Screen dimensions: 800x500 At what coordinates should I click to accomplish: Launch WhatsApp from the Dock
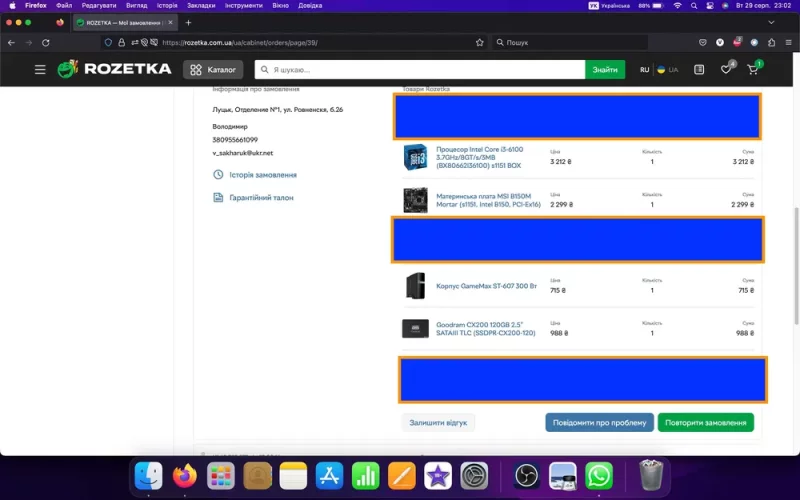point(599,476)
